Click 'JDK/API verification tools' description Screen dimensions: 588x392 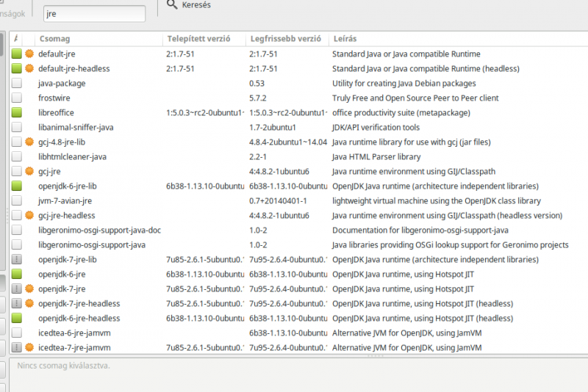tap(376, 127)
